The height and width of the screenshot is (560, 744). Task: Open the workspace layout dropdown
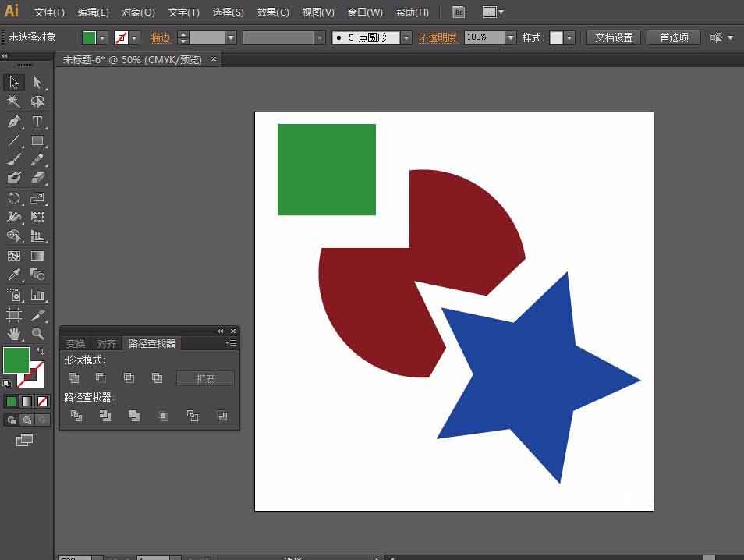493,12
